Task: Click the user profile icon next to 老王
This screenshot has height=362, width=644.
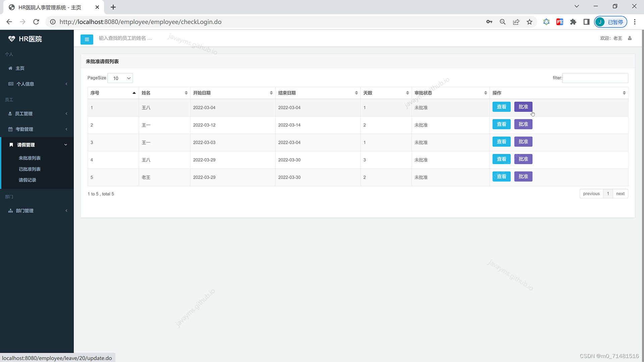Action: pyautogui.click(x=630, y=38)
